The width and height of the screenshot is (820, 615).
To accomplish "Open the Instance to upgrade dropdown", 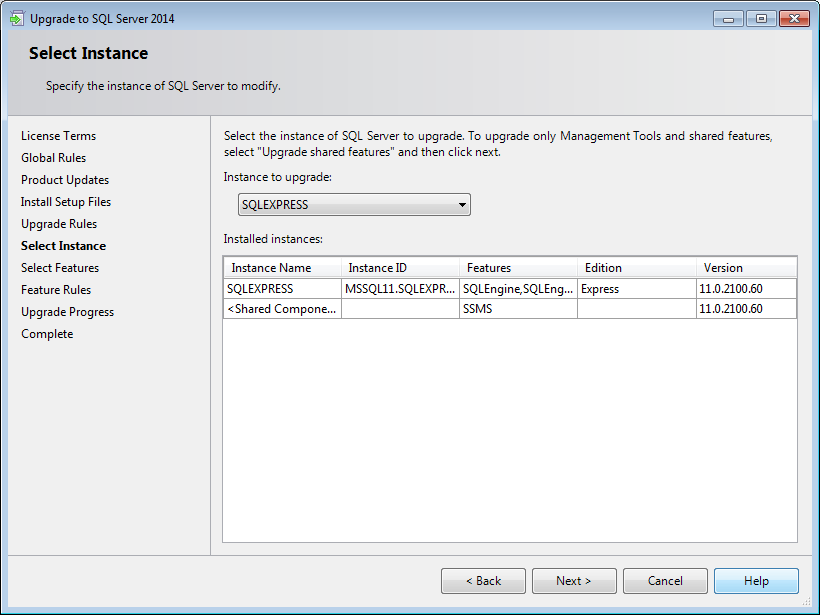I will [354, 204].
